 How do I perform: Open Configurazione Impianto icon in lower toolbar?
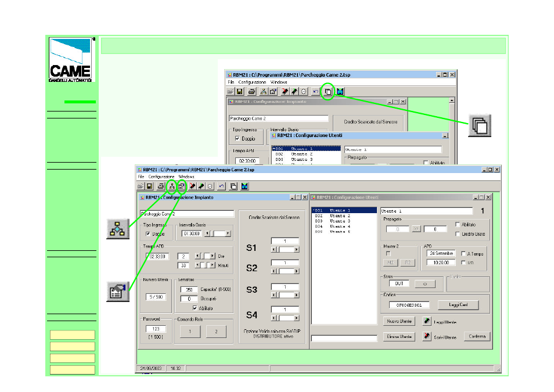pyautogui.click(x=172, y=186)
